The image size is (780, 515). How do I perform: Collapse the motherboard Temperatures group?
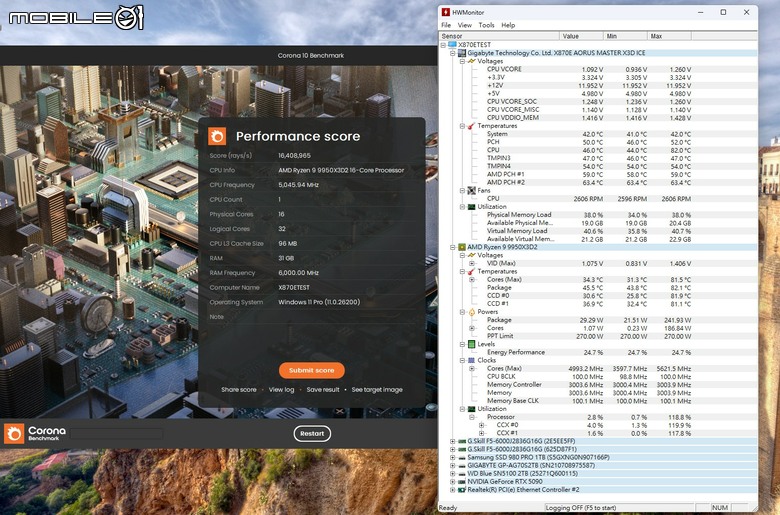[x=462, y=126]
